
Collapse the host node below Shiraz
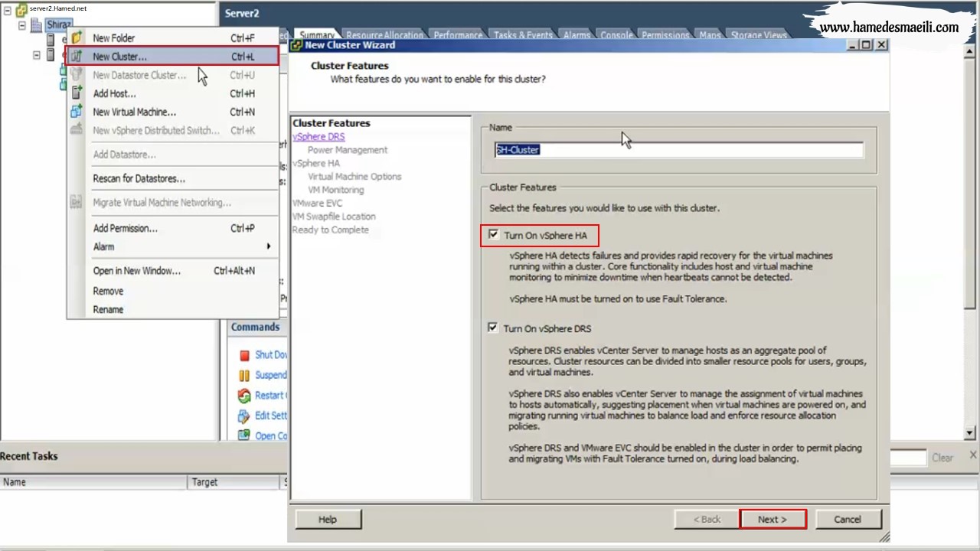click(x=36, y=55)
